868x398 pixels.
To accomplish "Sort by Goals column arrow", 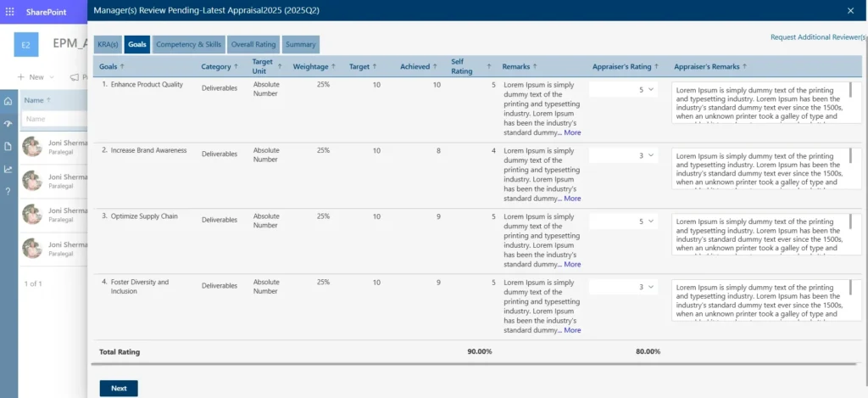I will pyautogui.click(x=122, y=66).
